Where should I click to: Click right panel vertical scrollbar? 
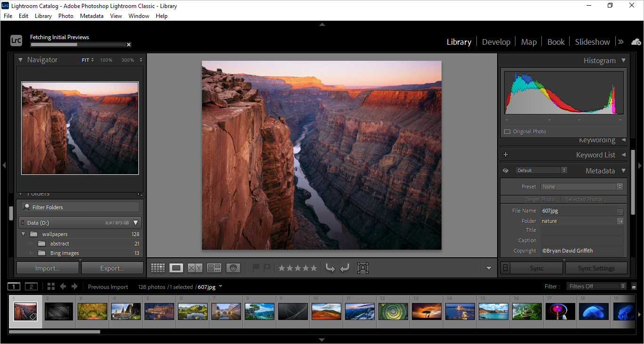[633, 181]
